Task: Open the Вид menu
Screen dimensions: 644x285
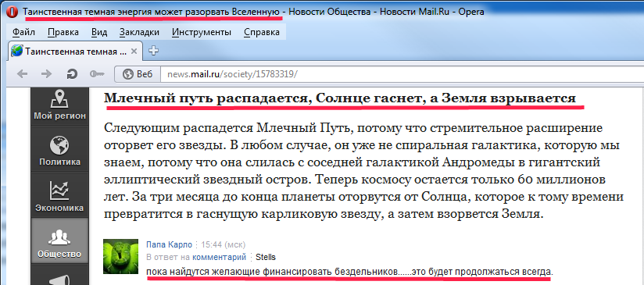Action: click(x=99, y=32)
